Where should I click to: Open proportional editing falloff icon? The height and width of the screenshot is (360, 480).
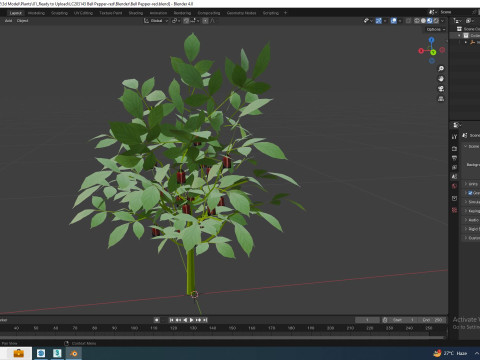pos(213,21)
